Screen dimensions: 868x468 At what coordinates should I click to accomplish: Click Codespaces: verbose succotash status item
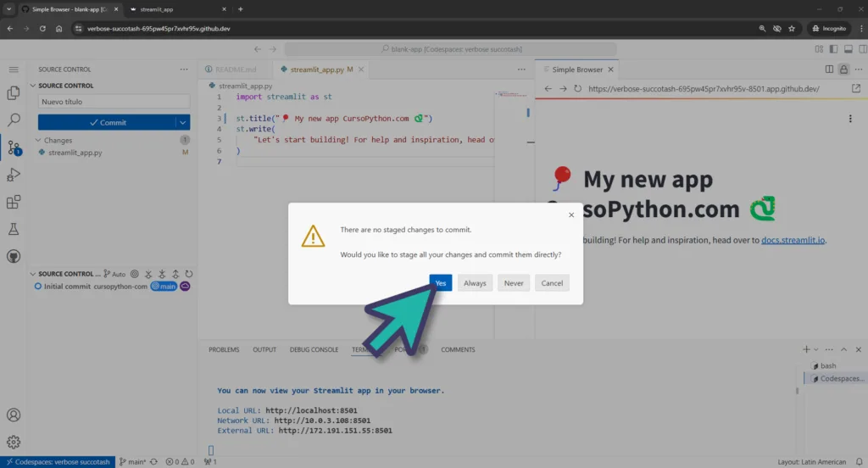58,462
